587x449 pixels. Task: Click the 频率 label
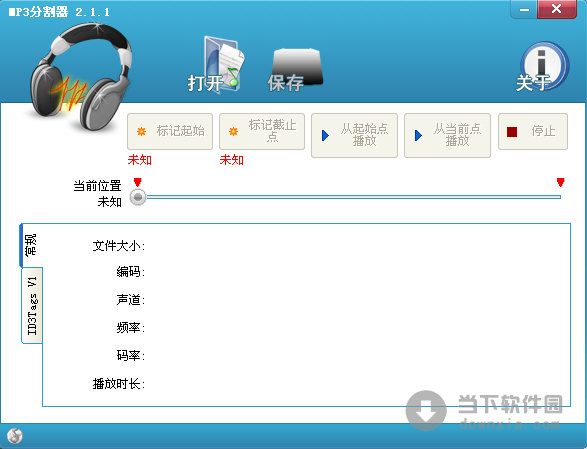pos(131,328)
